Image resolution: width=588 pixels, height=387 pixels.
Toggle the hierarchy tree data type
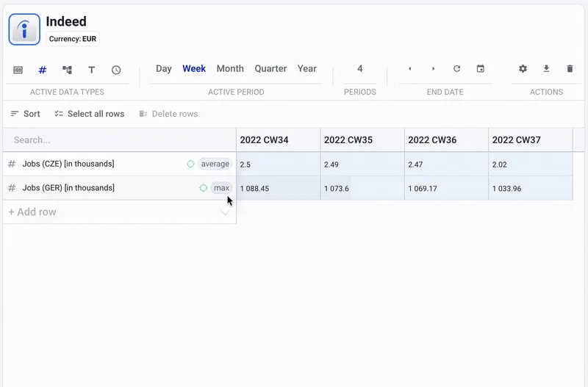(67, 70)
